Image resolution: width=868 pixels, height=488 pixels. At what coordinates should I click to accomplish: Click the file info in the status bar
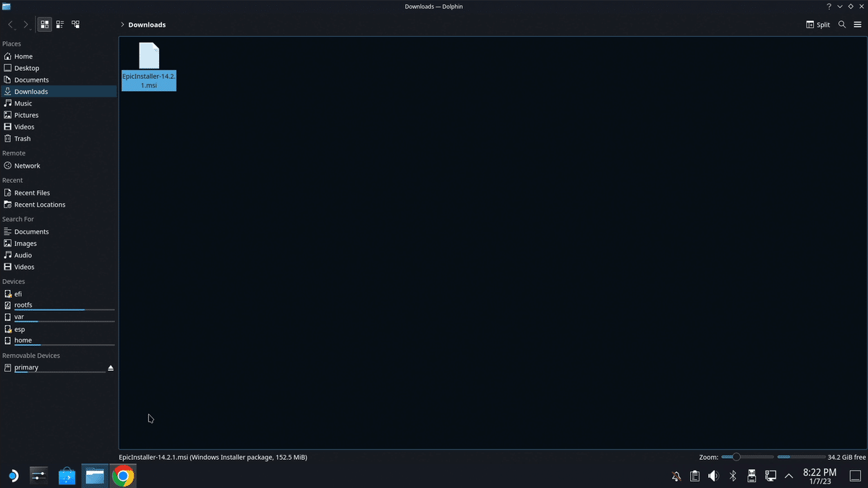pos(213,457)
